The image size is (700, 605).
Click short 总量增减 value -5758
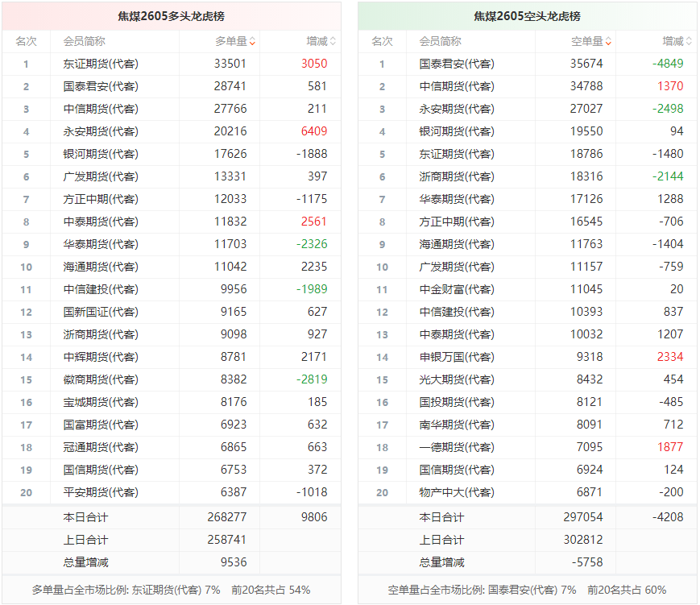(x=587, y=561)
